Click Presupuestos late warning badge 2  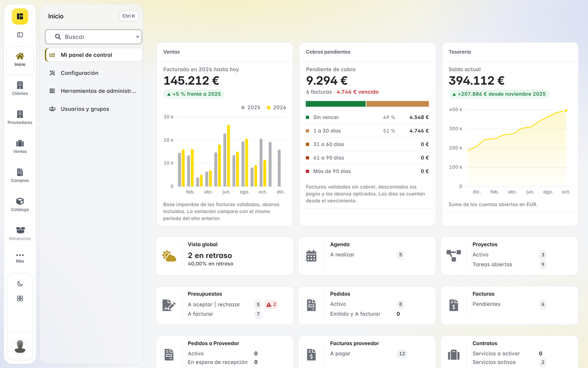[271, 304]
